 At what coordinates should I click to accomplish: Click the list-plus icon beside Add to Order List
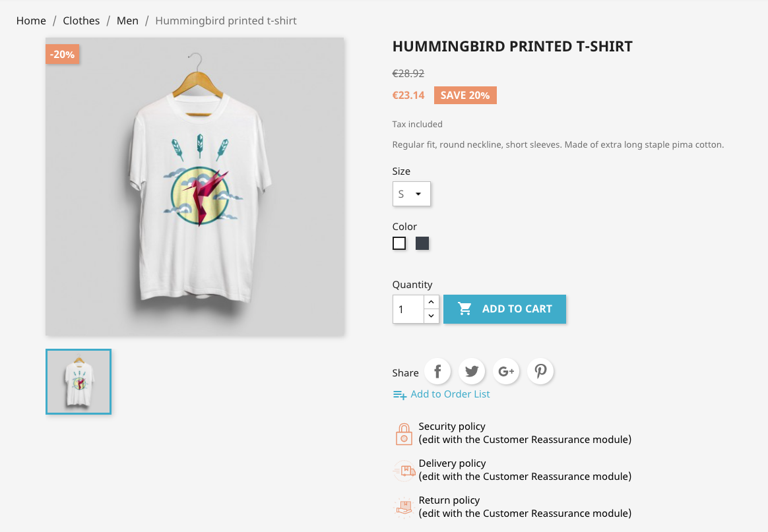[400, 394]
